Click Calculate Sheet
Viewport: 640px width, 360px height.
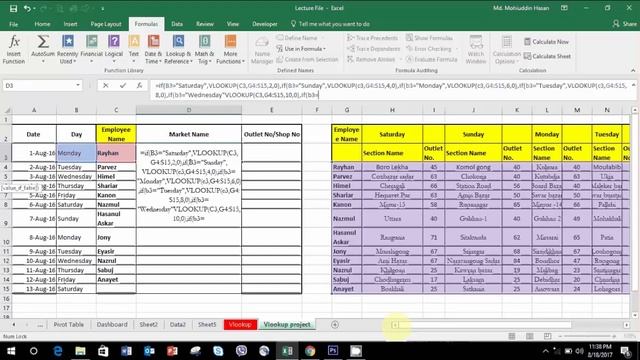(547, 56)
